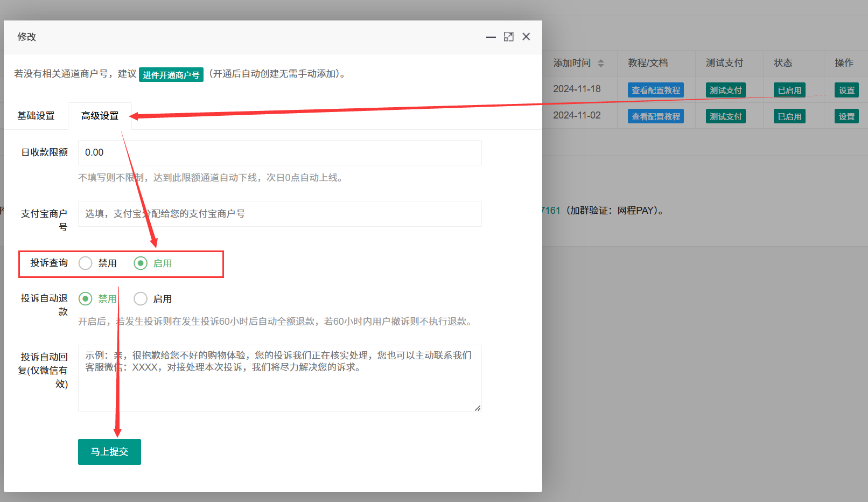
Task: Select 启用 for 投诉查询
Action: [x=141, y=263]
